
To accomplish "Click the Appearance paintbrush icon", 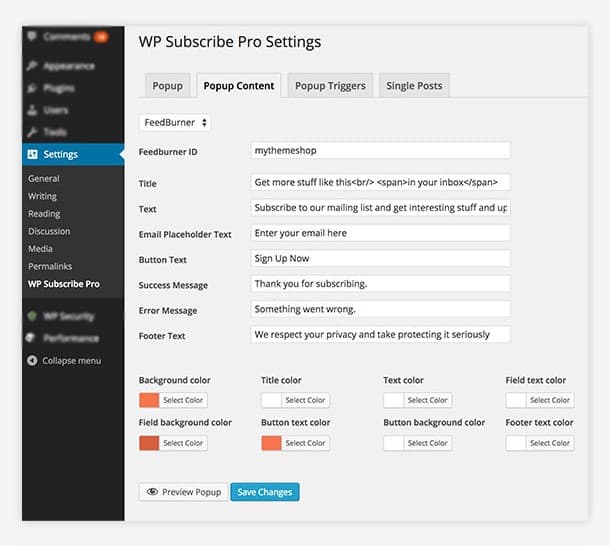I will click(x=33, y=66).
